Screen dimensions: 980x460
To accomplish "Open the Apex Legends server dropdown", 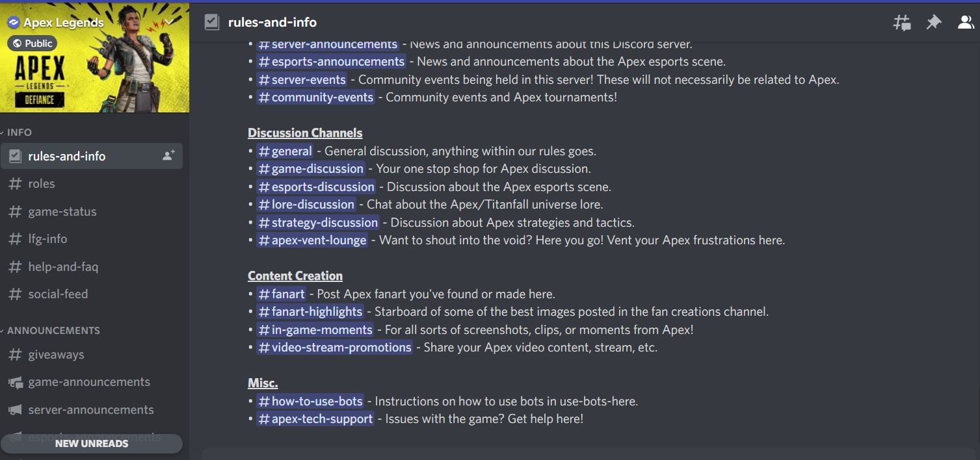I will click(168, 20).
